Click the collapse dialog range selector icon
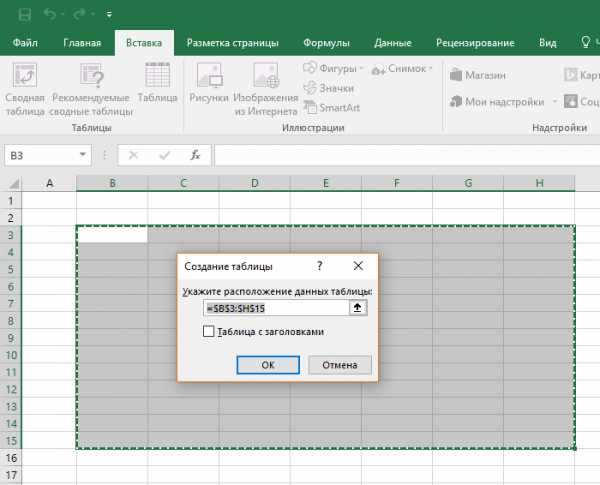 pyautogui.click(x=358, y=308)
